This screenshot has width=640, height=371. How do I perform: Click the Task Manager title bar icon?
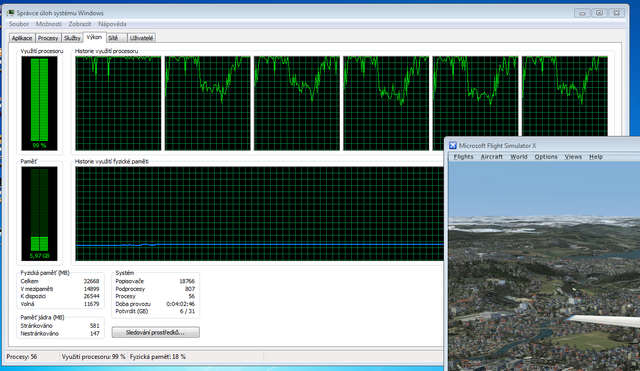(11, 13)
